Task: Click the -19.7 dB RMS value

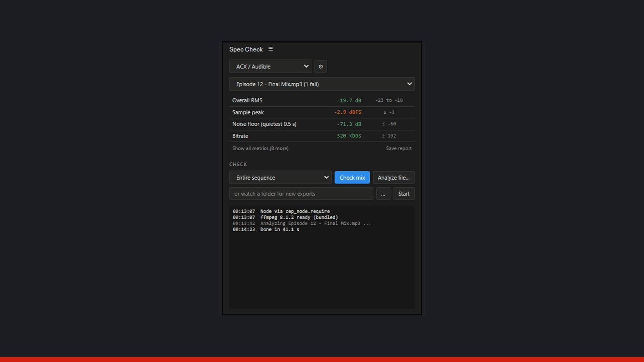Action: coord(349,101)
